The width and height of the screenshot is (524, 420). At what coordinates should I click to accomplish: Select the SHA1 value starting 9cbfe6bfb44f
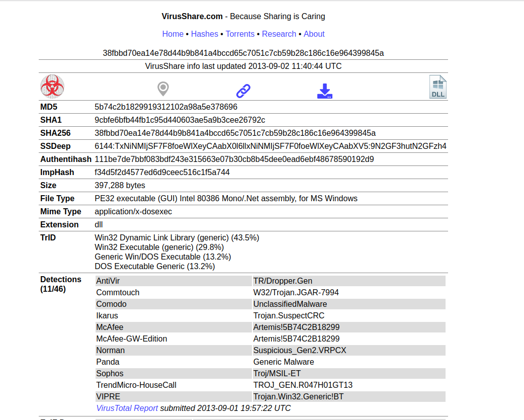180,120
